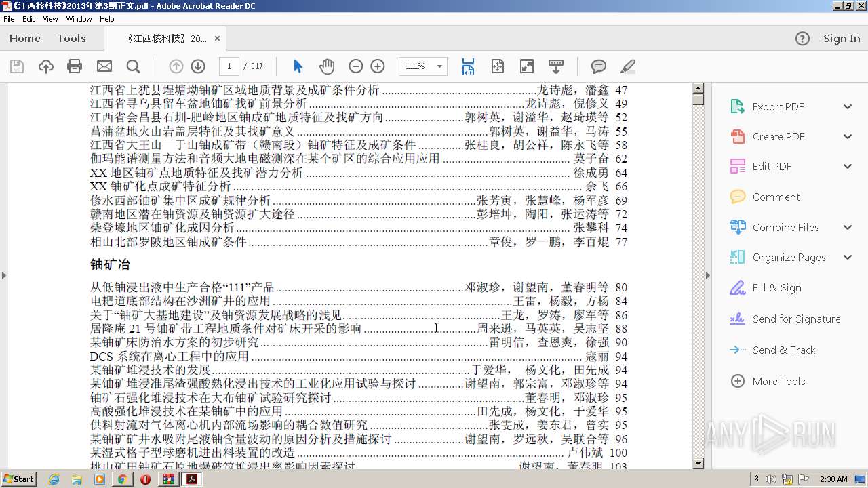Zoom out with minus icon
The width and height of the screenshot is (868, 488).
(x=356, y=66)
